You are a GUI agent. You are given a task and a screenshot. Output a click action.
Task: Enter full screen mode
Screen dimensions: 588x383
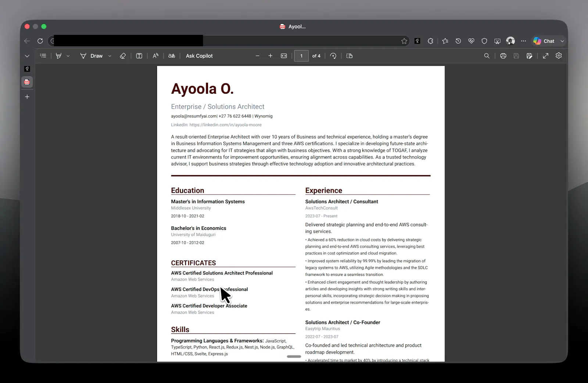point(546,56)
